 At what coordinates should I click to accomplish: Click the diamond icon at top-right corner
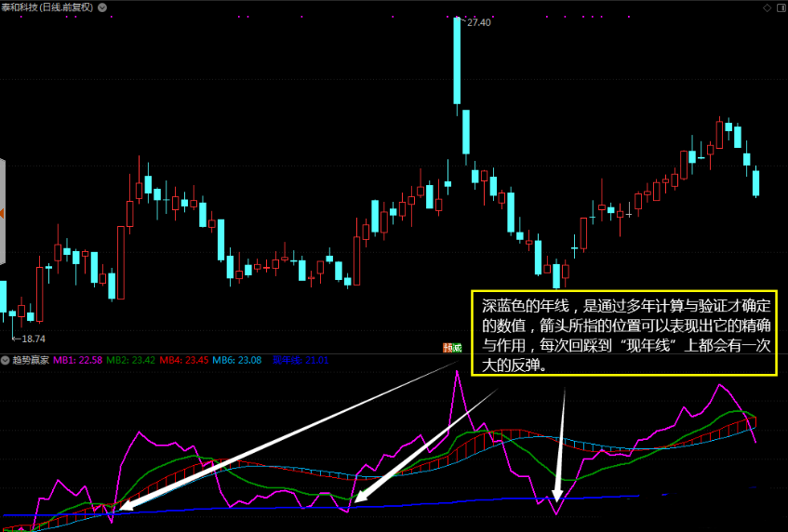767,7
